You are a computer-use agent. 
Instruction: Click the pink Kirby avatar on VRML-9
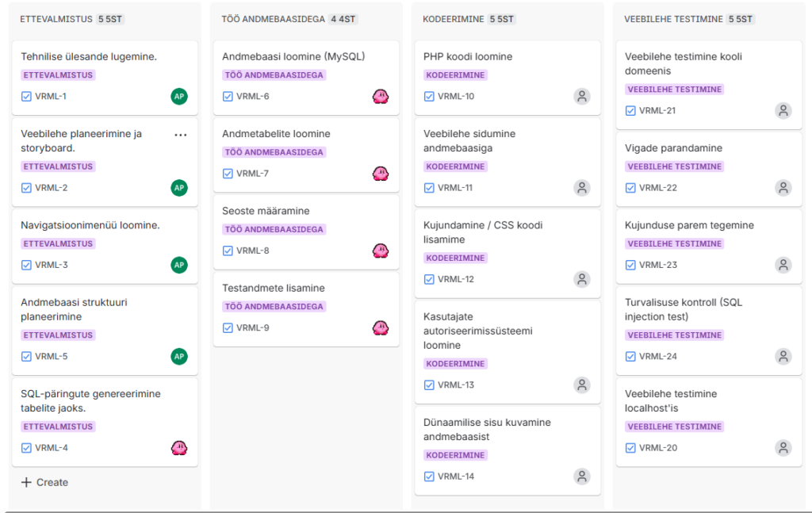tap(381, 327)
